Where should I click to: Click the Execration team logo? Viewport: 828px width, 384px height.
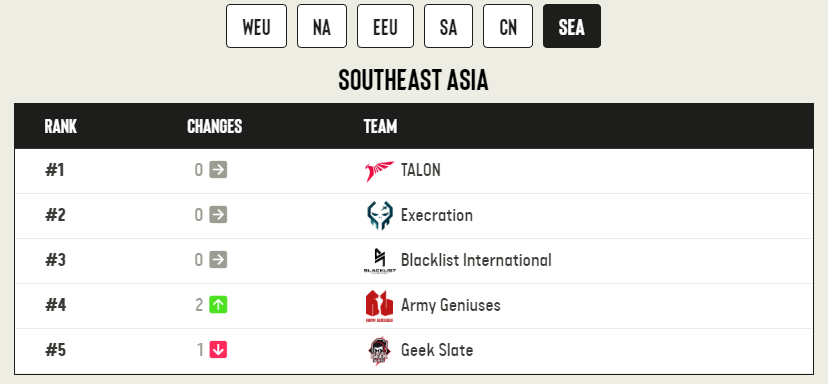coord(380,216)
